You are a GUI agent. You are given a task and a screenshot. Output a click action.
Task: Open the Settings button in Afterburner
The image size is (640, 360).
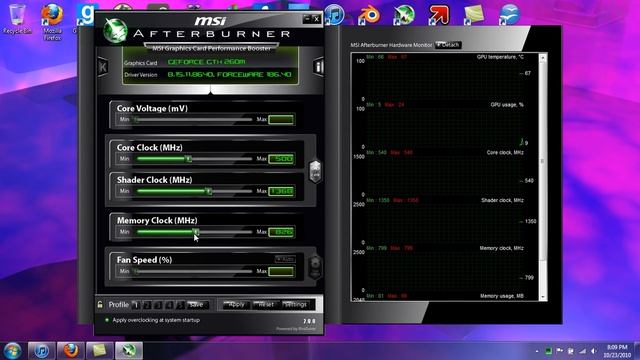point(296,304)
